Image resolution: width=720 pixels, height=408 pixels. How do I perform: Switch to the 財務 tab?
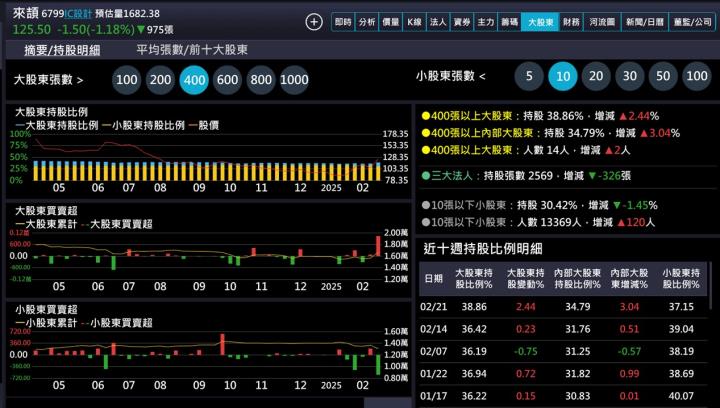point(571,22)
